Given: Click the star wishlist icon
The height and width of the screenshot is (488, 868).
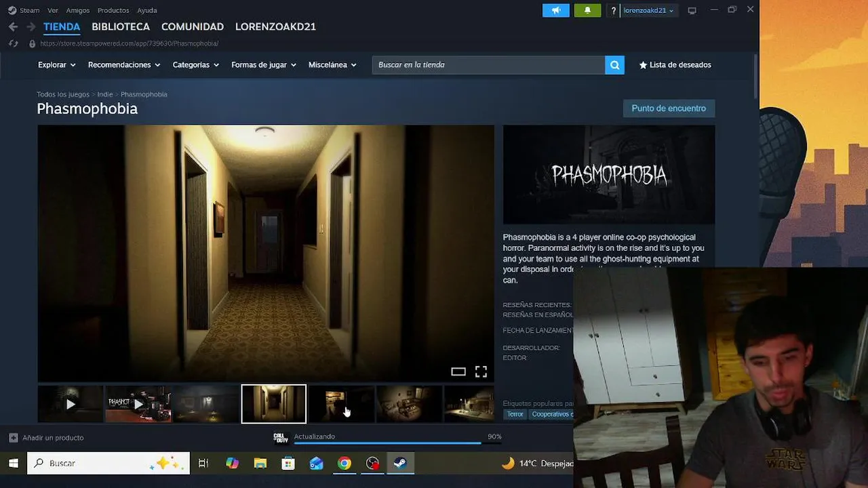Looking at the screenshot, I should pyautogui.click(x=643, y=65).
